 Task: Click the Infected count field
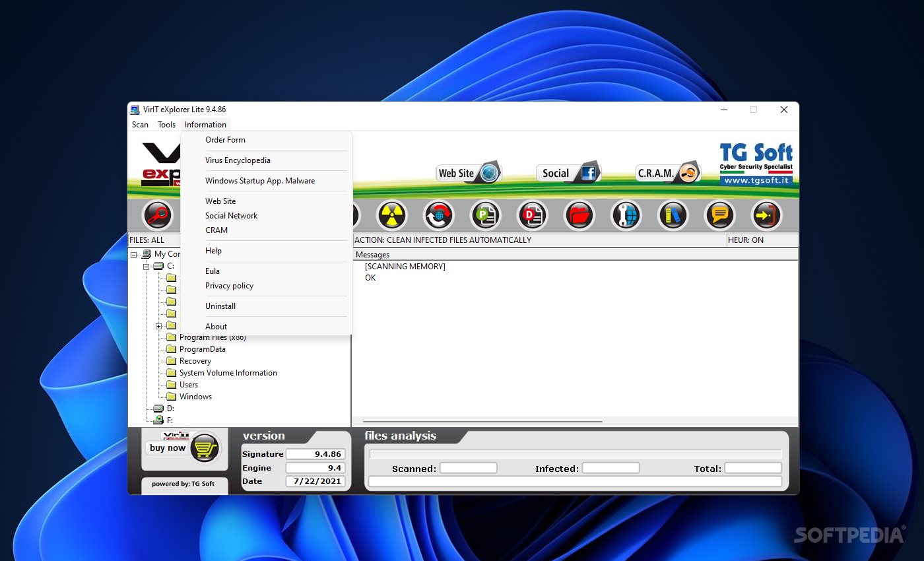click(610, 468)
